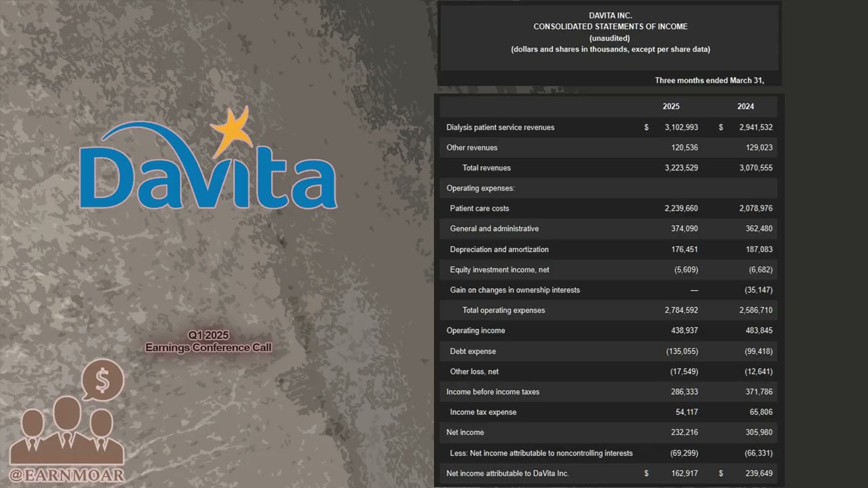Click the value 65,806
This screenshot has height=488, width=868.
click(761, 412)
